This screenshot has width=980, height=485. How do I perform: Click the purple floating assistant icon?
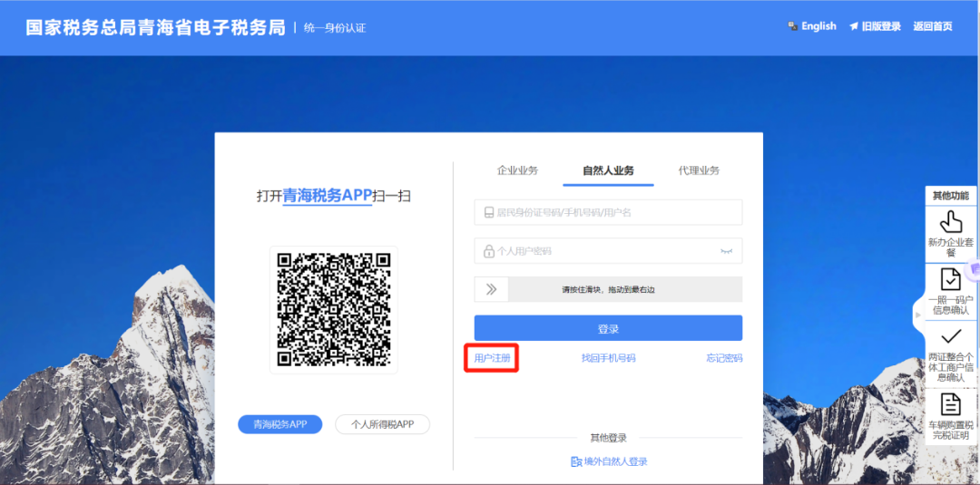coord(974,269)
